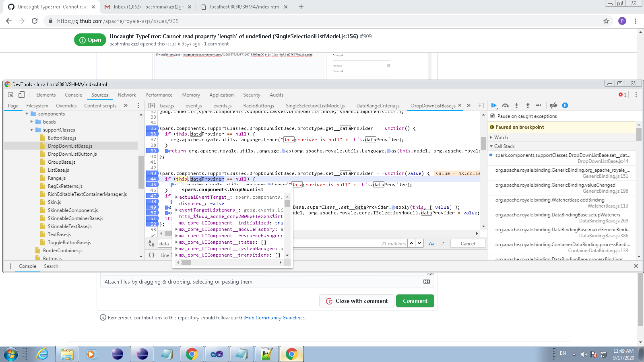644x362 pixels.
Task: Hide the debugger sidebar pane
Action: pos(481,106)
